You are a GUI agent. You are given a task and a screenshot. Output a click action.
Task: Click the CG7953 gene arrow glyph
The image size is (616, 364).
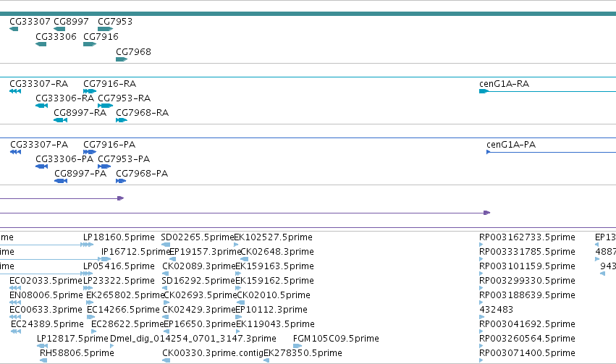coord(105,29)
